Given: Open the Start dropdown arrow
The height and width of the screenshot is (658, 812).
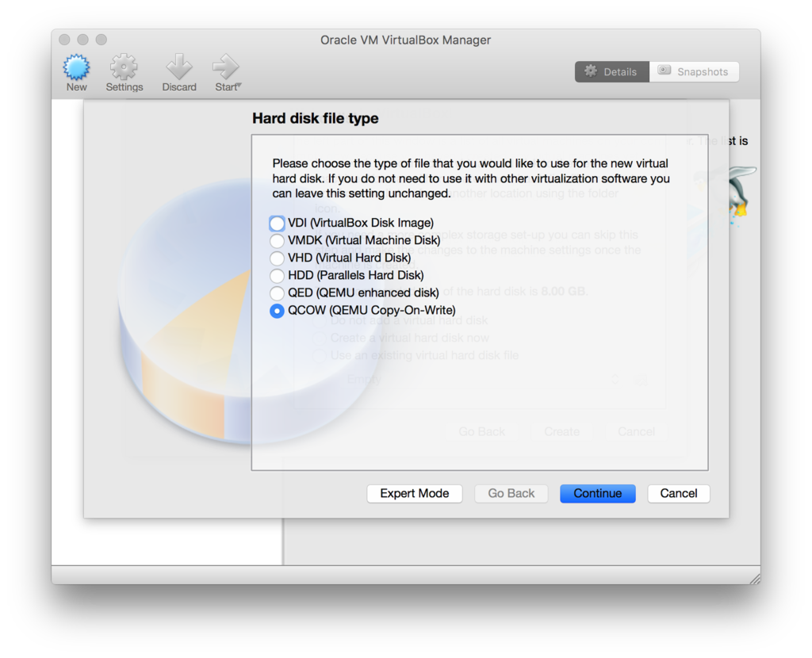Looking at the screenshot, I should tap(239, 85).
